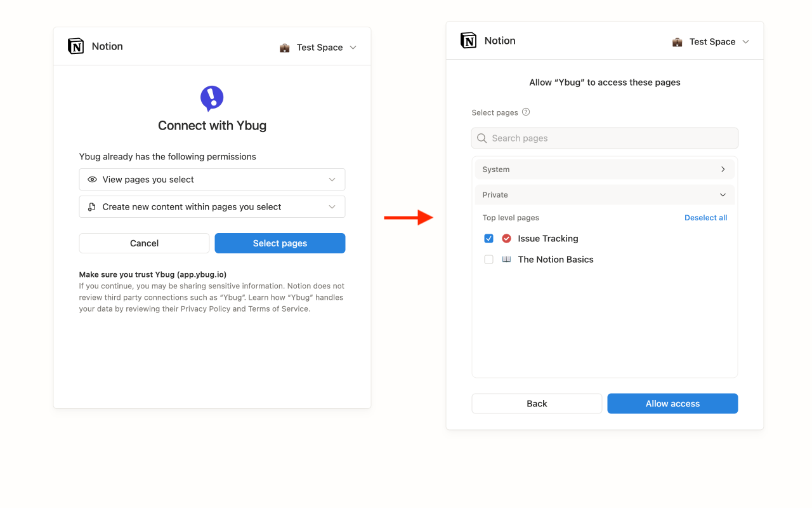Click the Select pages label
812x508 pixels.
click(495, 112)
